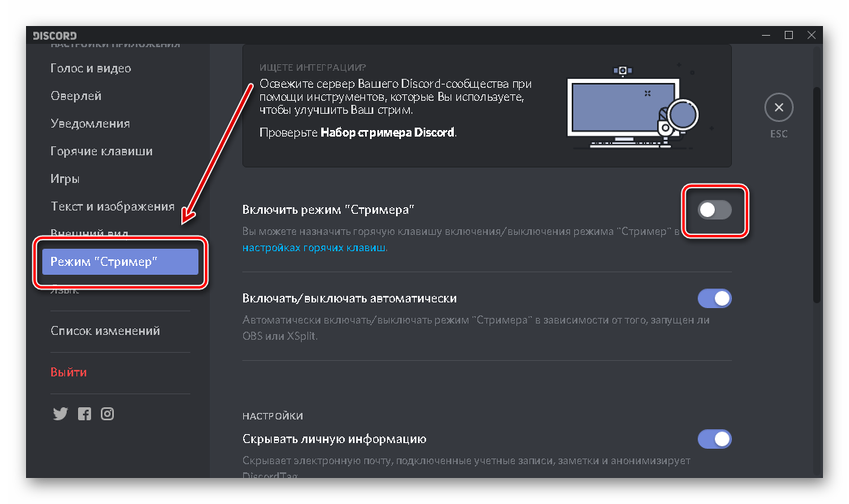Close settings with the ESC circle button
Screen dimensions: 849x504
pyautogui.click(x=778, y=107)
